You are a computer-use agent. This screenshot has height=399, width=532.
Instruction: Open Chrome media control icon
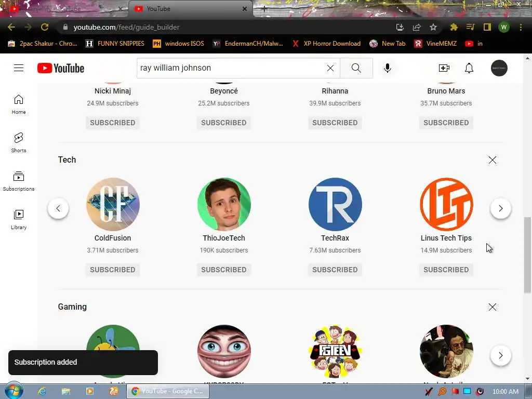tap(470, 27)
